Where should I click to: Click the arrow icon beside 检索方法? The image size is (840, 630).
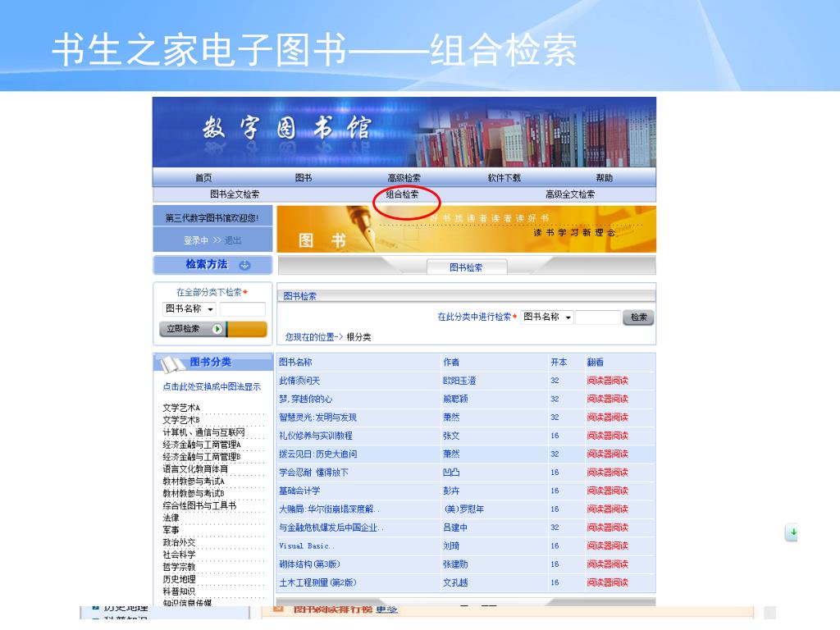click(x=244, y=265)
